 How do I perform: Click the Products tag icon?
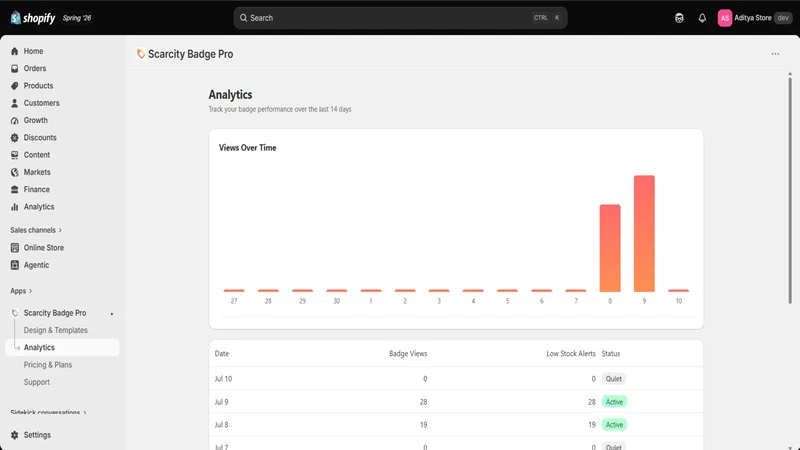click(14, 86)
